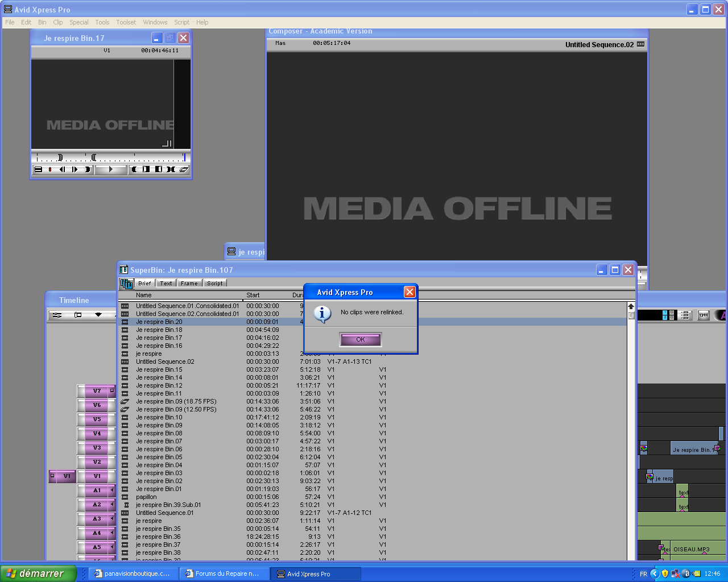Click the Splice/Overwrite film strip button
Screen dimensions: 728x582
(184, 169)
